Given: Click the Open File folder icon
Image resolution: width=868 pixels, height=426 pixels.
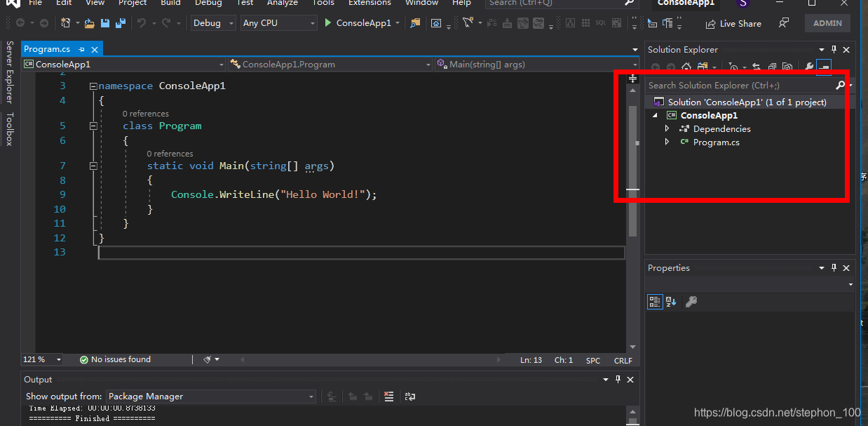Looking at the screenshot, I should (x=89, y=23).
